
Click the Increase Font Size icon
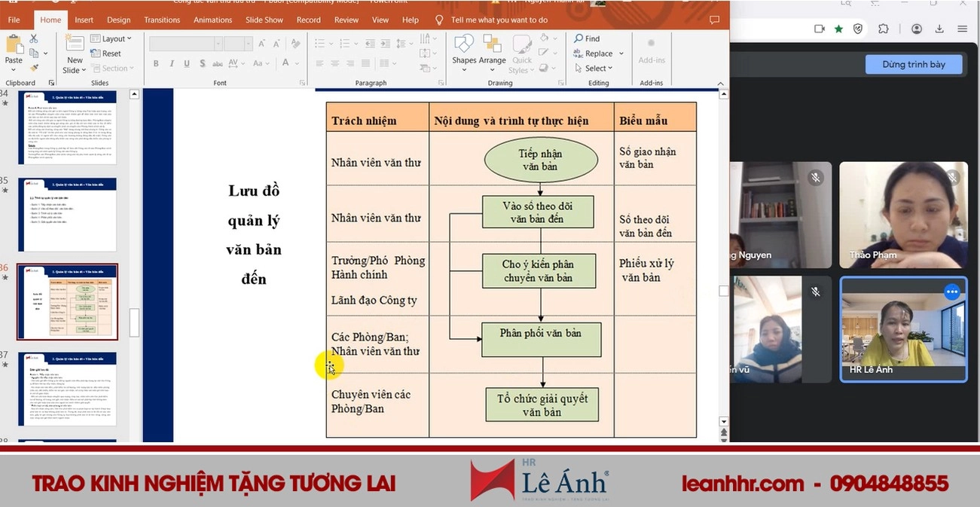(x=261, y=43)
